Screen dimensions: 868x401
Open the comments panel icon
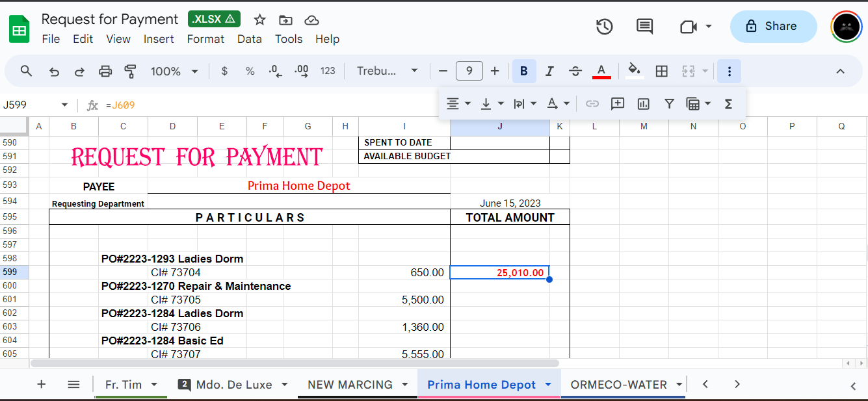tap(644, 27)
